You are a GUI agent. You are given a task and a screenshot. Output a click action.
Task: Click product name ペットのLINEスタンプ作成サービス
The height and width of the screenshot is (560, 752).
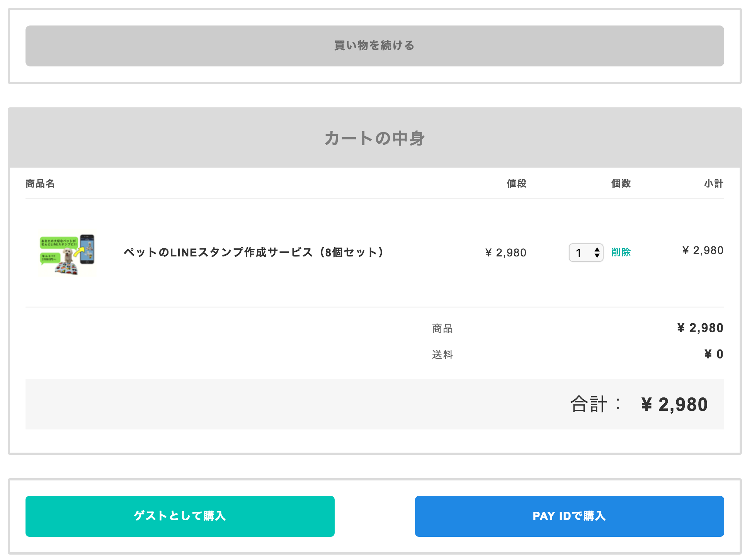click(x=254, y=252)
